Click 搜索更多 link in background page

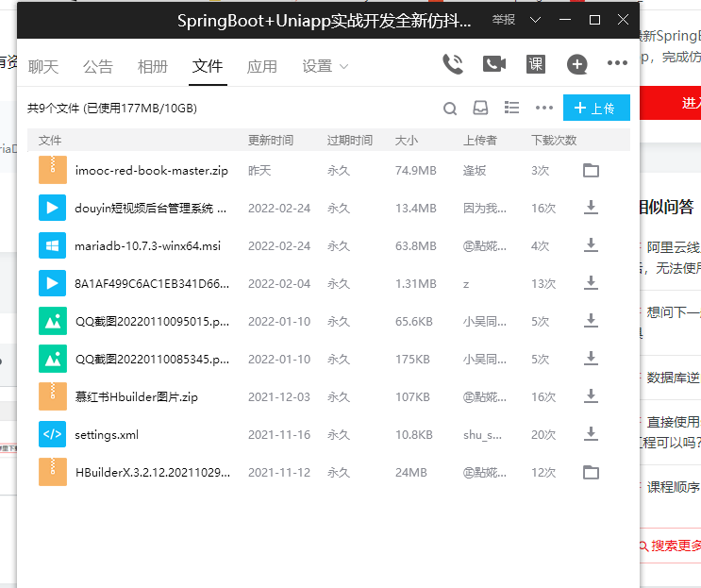tap(670, 546)
